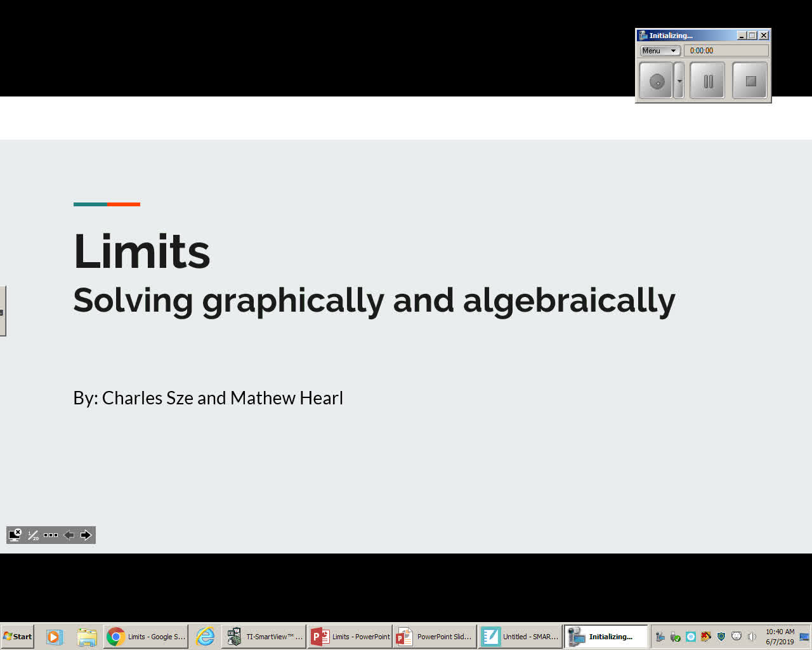
Task: Open the Windows Explorer folder icon
Action: point(87,637)
